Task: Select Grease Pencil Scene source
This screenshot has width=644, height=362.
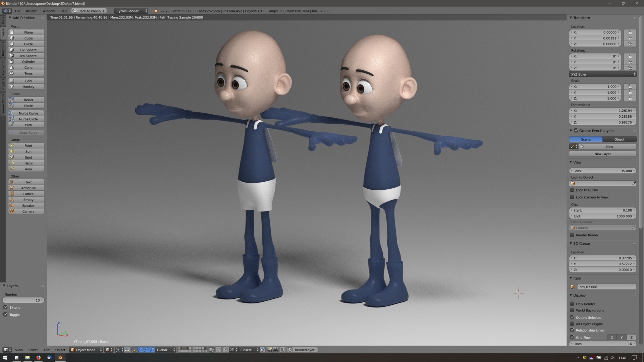Action: [x=586, y=139]
